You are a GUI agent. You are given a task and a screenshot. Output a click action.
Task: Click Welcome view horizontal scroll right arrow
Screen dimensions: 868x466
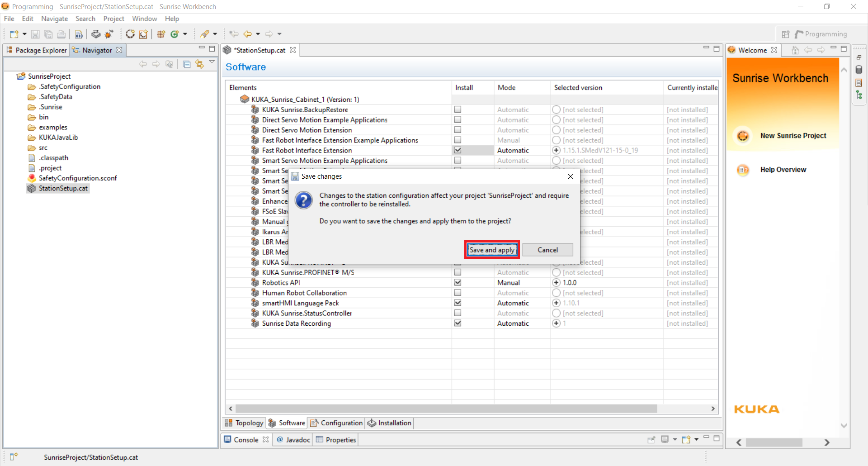pos(827,442)
